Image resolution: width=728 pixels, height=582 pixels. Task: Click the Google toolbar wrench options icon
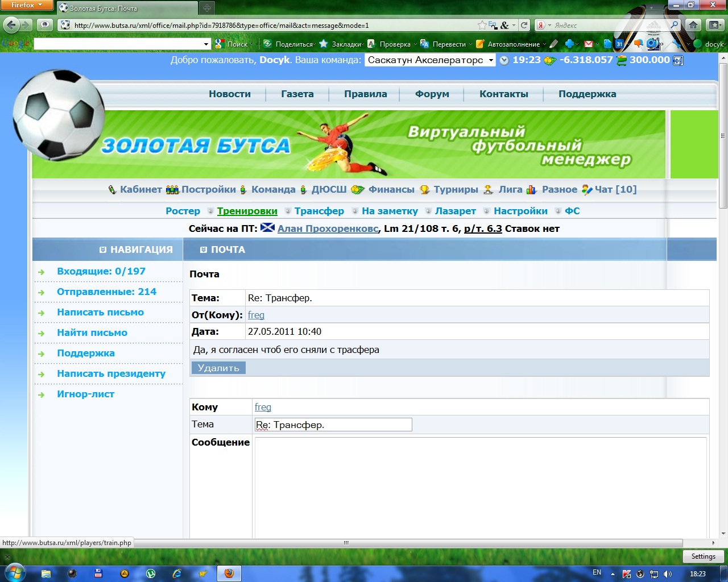pos(676,44)
